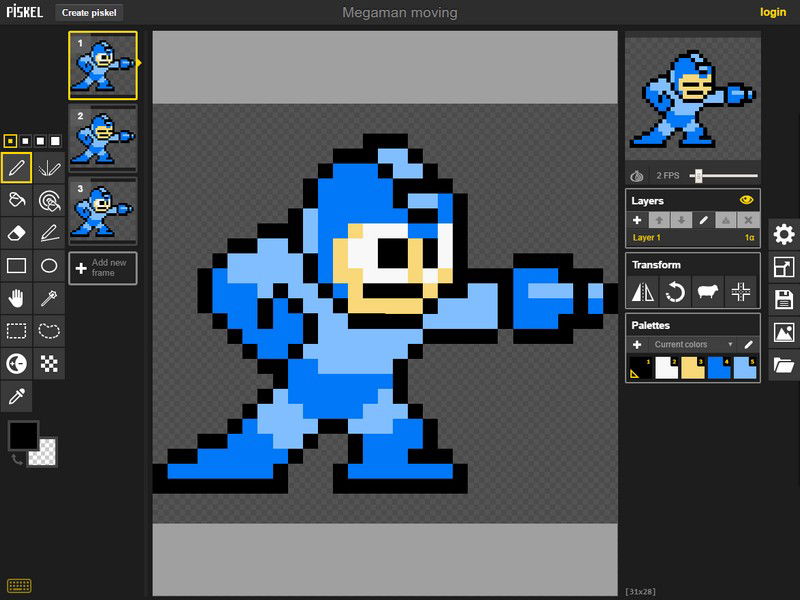Open the Preferences gear icon
This screenshot has width=800, height=600.
[784, 234]
